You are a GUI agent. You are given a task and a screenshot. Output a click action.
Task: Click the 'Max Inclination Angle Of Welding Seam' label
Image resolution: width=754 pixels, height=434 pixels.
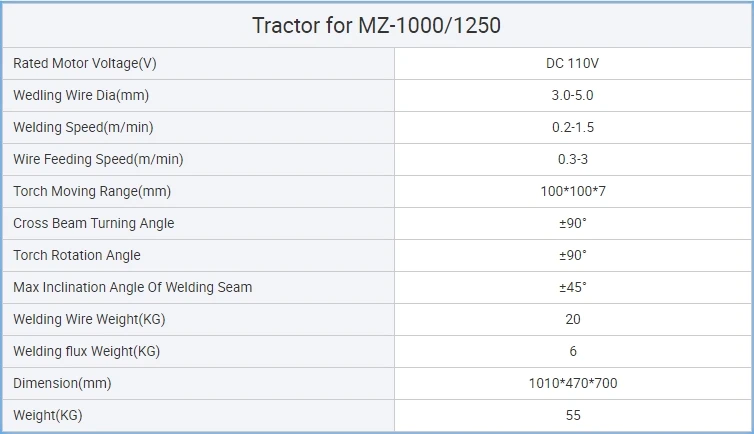(133, 287)
